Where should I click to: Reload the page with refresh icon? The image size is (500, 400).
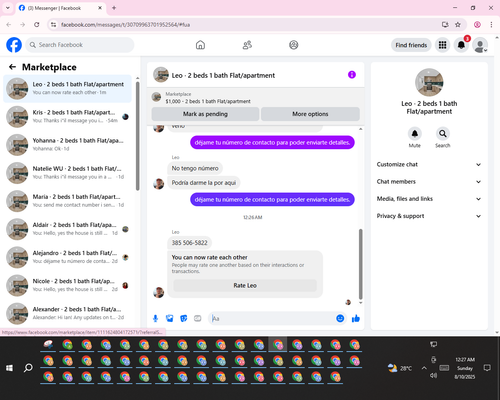(x=37, y=25)
